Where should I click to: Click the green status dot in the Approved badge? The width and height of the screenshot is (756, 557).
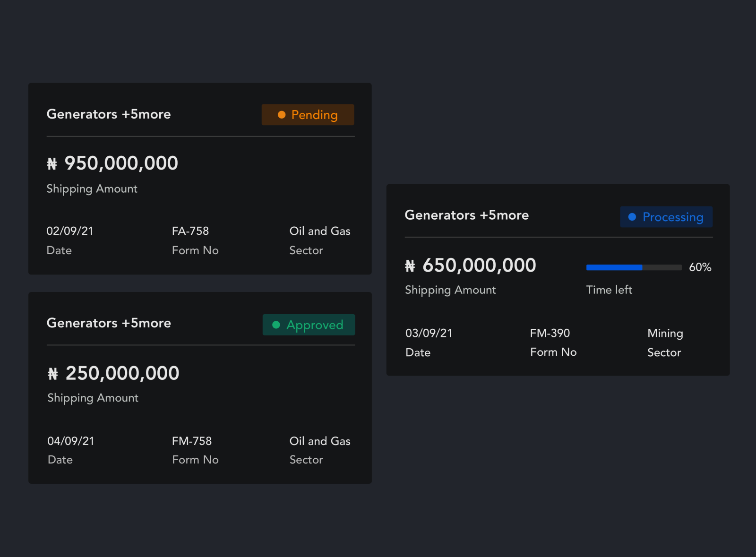click(x=276, y=325)
